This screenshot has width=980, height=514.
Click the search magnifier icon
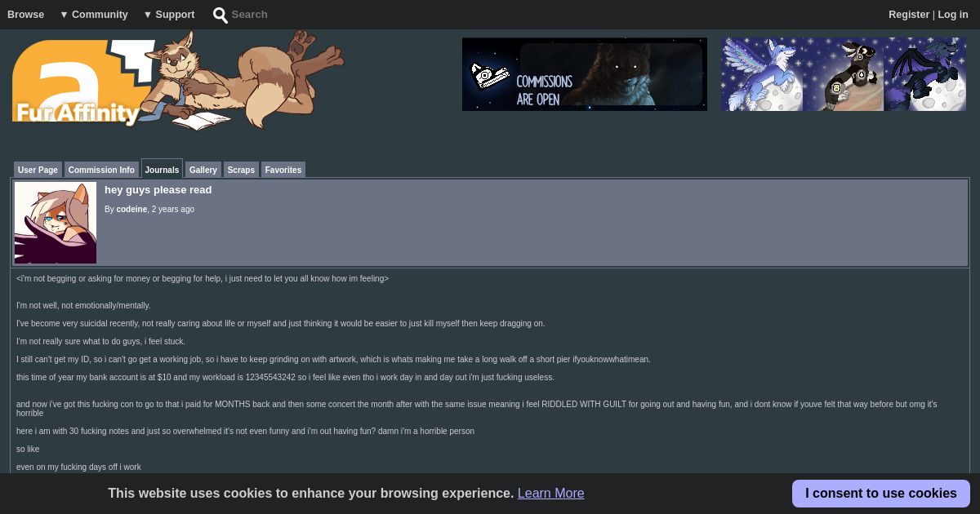coord(220,15)
